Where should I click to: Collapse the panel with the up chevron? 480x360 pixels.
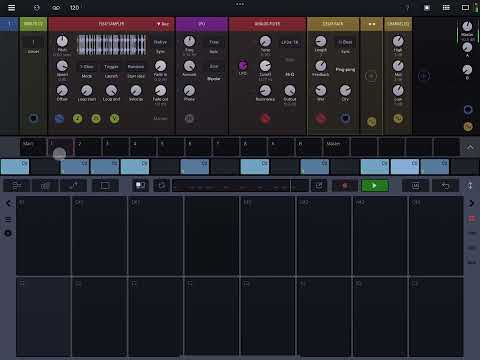470,147
